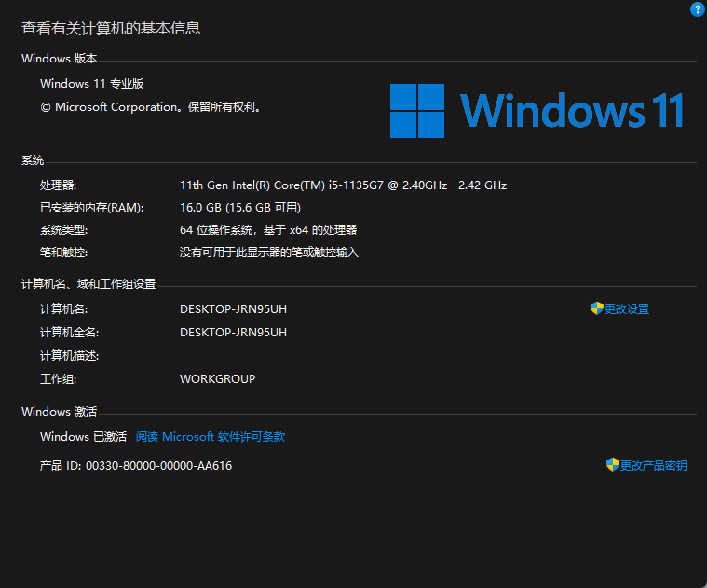The image size is (707, 588).
Task: Select the processor value 11th Gen Intel Core i5-1135G7
Action: click(313, 185)
